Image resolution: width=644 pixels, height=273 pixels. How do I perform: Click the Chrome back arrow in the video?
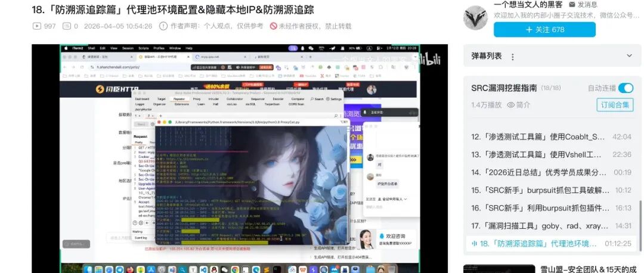[66, 67]
